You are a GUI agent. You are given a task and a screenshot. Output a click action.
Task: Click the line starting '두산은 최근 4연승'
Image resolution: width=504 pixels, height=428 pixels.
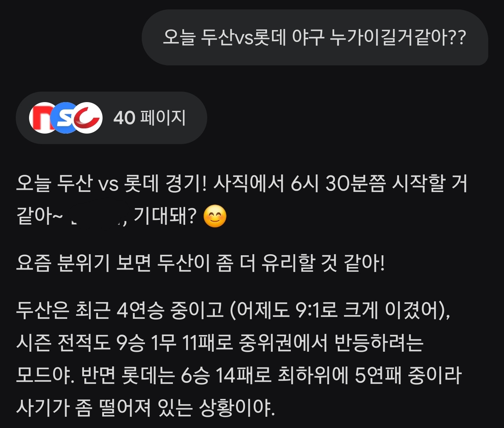pyautogui.click(x=233, y=310)
